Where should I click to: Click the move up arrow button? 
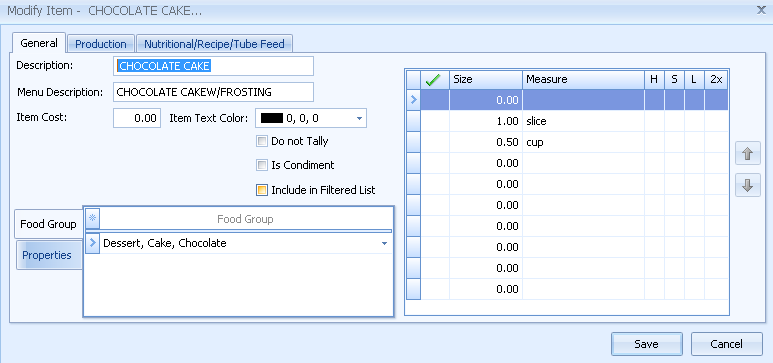click(x=747, y=154)
